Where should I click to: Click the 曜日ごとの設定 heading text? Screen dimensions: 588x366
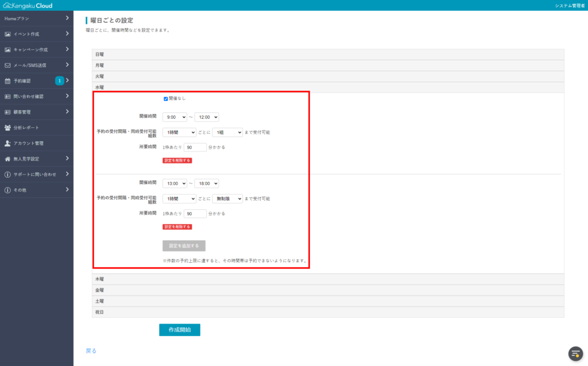[112, 20]
